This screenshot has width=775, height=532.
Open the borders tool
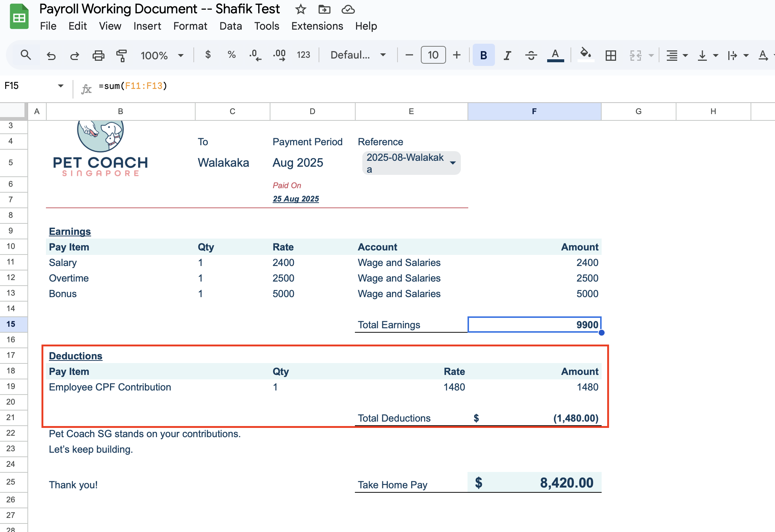click(611, 55)
